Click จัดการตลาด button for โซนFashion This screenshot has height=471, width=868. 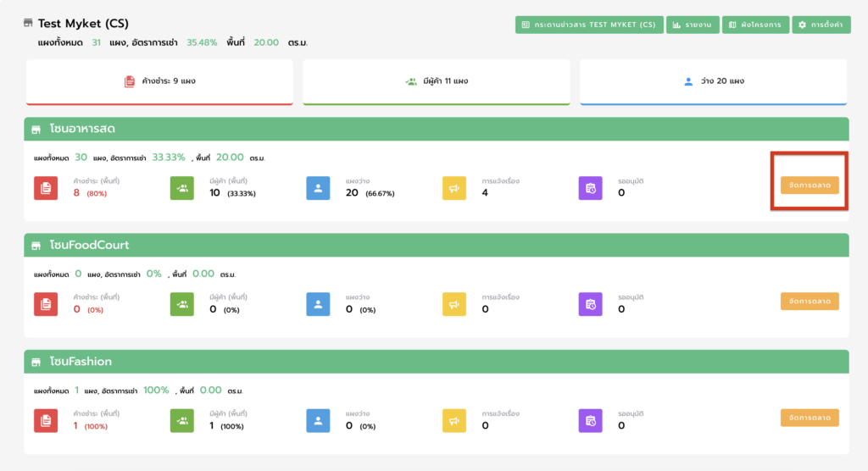point(810,418)
